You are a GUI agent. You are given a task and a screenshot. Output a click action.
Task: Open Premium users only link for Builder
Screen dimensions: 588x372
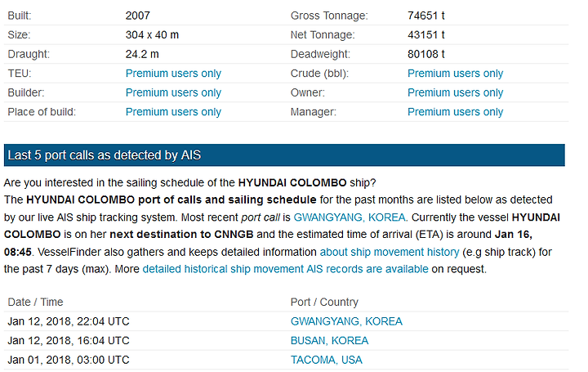tap(173, 92)
